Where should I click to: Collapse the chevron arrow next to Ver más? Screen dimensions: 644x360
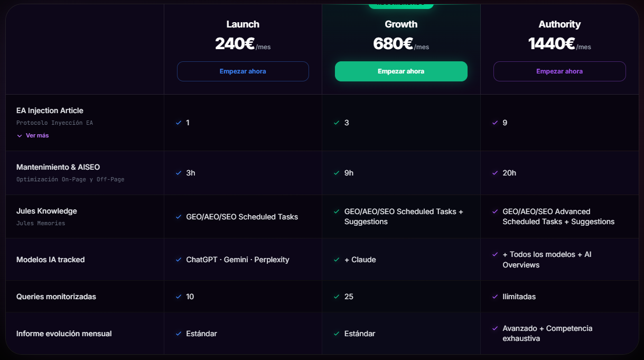coord(21,135)
